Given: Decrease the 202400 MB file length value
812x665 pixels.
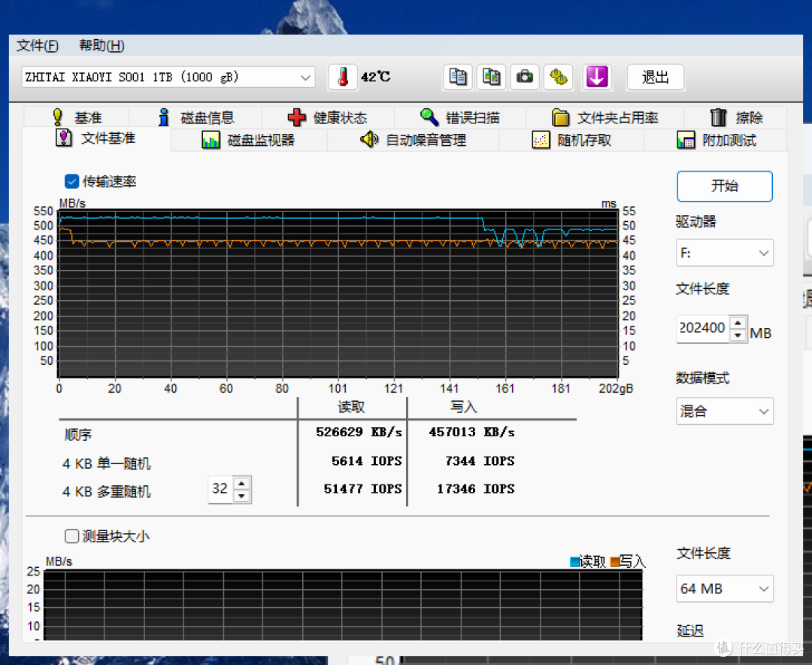Looking at the screenshot, I should [738, 336].
